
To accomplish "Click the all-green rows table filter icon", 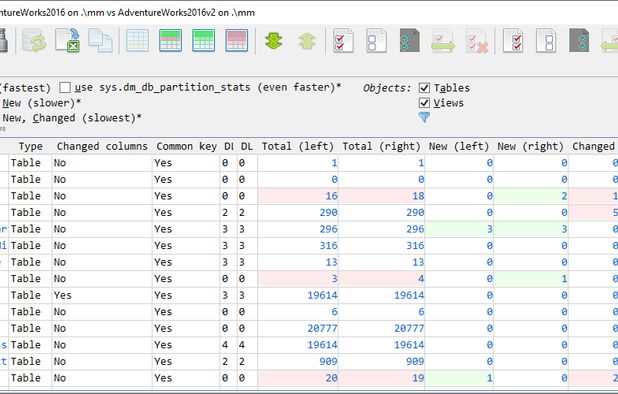I will (204, 41).
